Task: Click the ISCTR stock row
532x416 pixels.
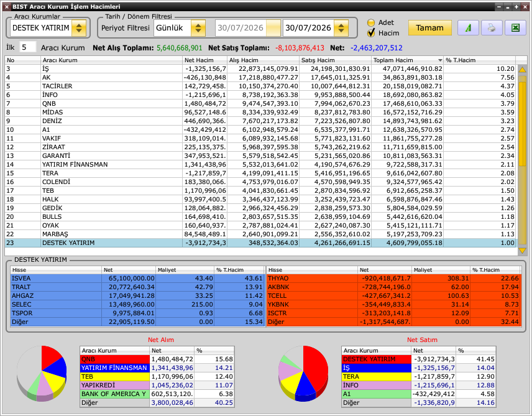Action: click(393, 313)
